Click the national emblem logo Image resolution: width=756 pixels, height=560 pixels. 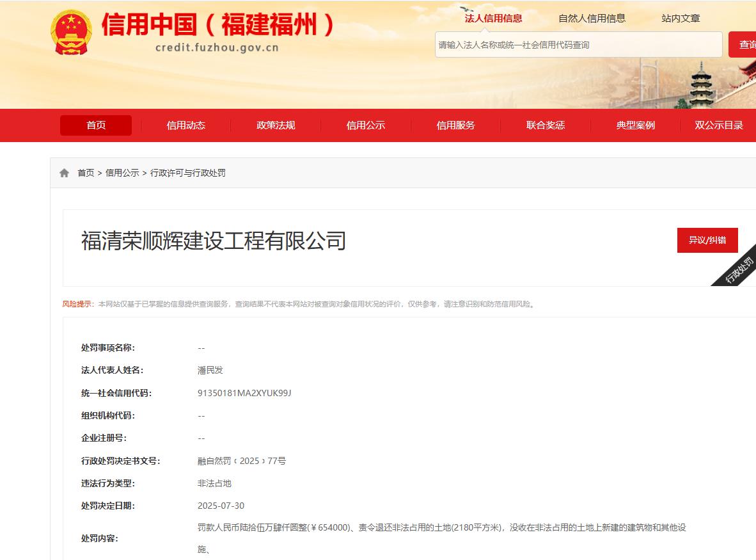(71, 32)
